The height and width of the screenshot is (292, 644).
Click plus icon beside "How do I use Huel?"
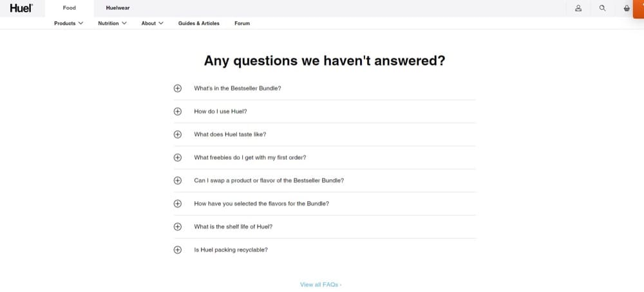coord(178,111)
